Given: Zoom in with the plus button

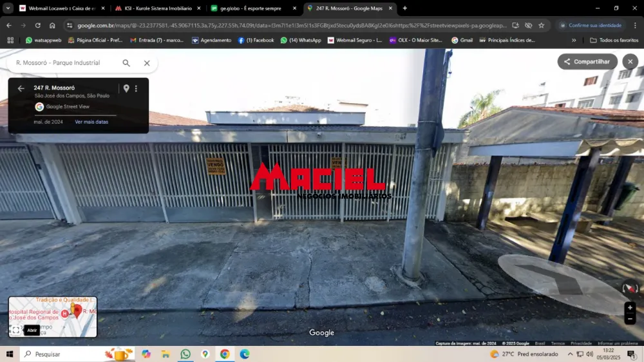Looking at the screenshot, I should 630,308.
